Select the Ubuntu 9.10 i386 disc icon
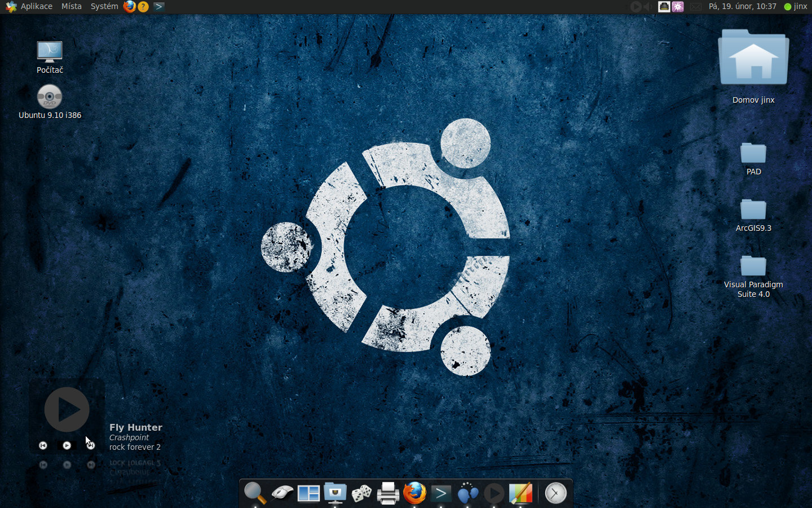The width and height of the screenshot is (812, 508). tap(50, 102)
